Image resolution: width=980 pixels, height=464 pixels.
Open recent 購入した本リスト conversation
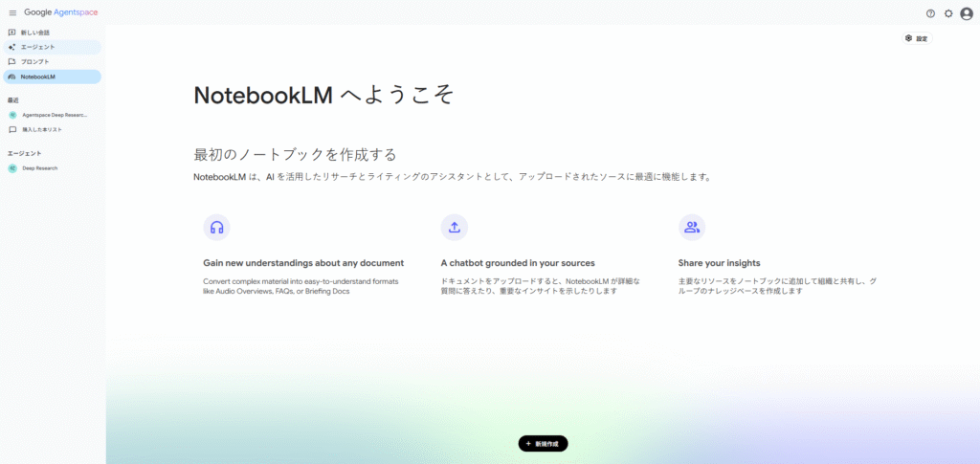52,130
